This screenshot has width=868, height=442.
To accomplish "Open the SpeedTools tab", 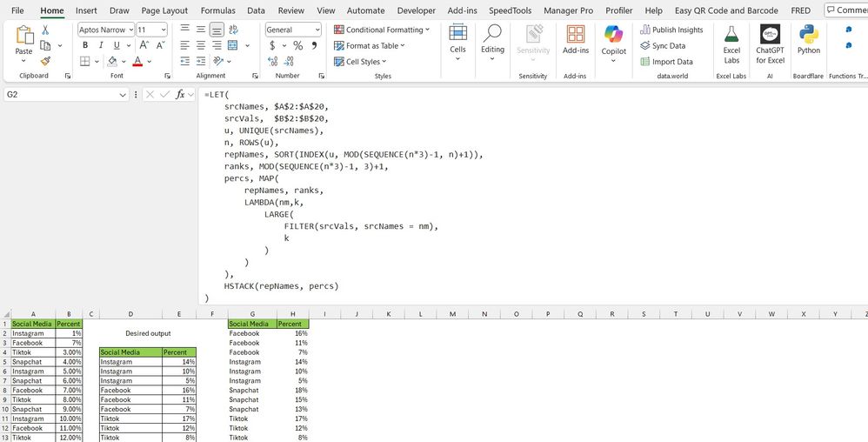I will (x=510, y=10).
